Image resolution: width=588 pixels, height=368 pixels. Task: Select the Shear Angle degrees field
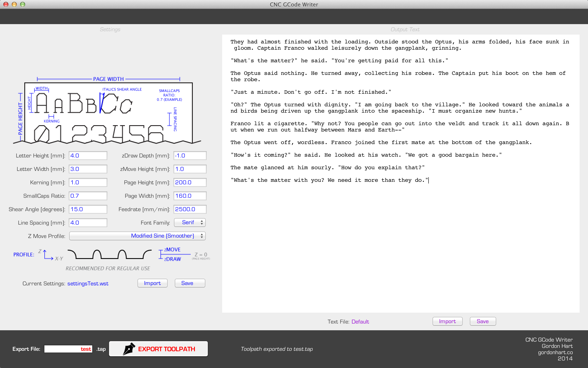pos(88,209)
